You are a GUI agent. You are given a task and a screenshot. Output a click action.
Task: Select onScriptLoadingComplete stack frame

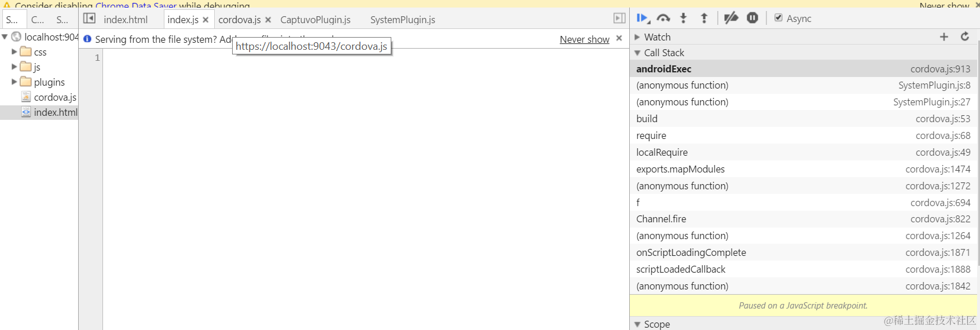[803, 252]
